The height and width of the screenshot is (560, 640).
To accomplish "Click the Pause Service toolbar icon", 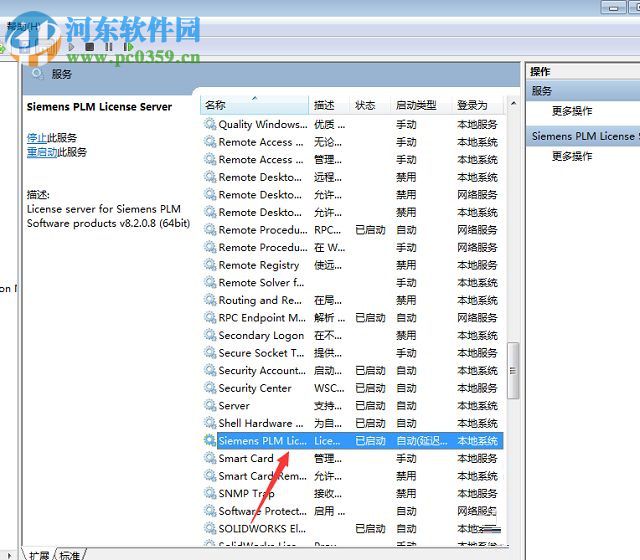I will pos(109,47).
